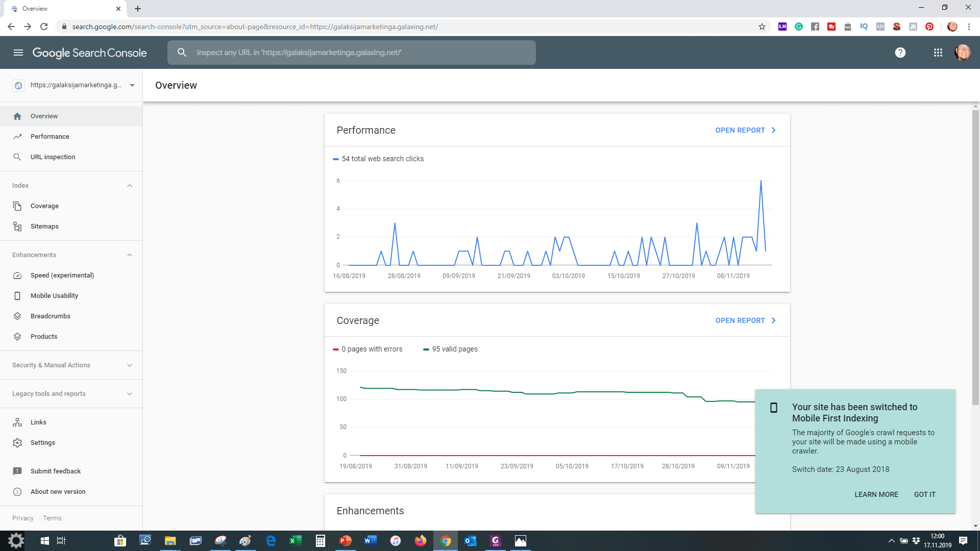
Task: Open the Performance report link
Action: [745, 131]
